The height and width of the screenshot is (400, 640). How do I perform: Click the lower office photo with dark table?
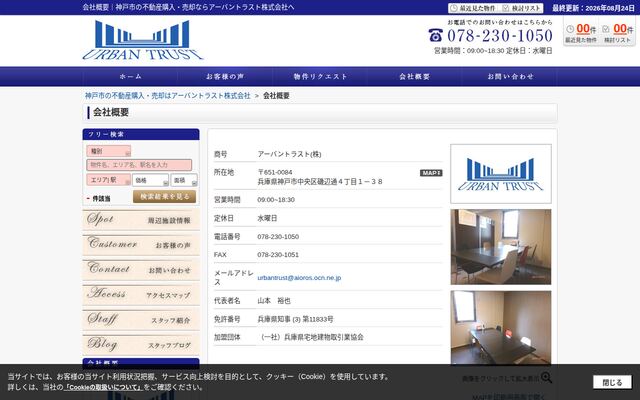(x=501, y=328)
